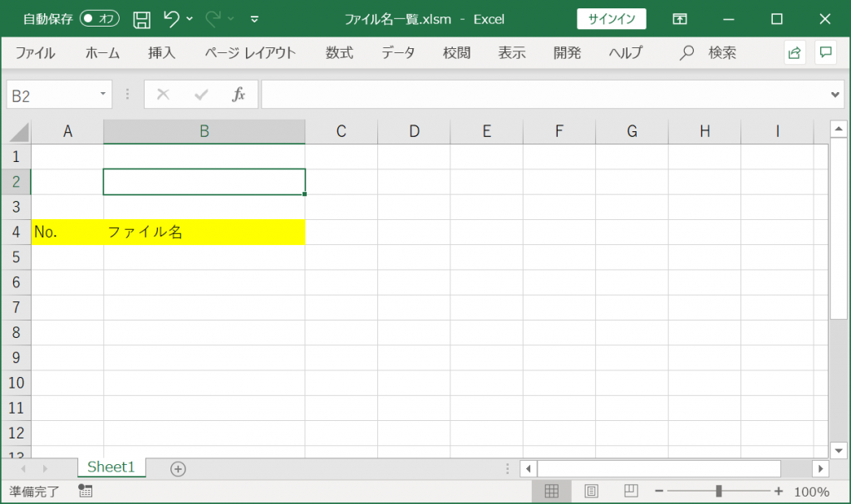Select the 表示 tab

512,52
